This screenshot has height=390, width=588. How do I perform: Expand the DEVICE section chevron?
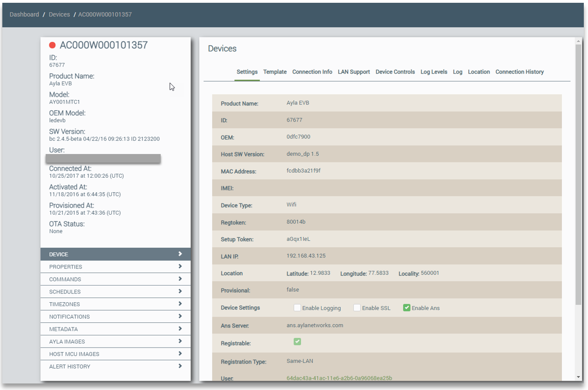point(180,254)
